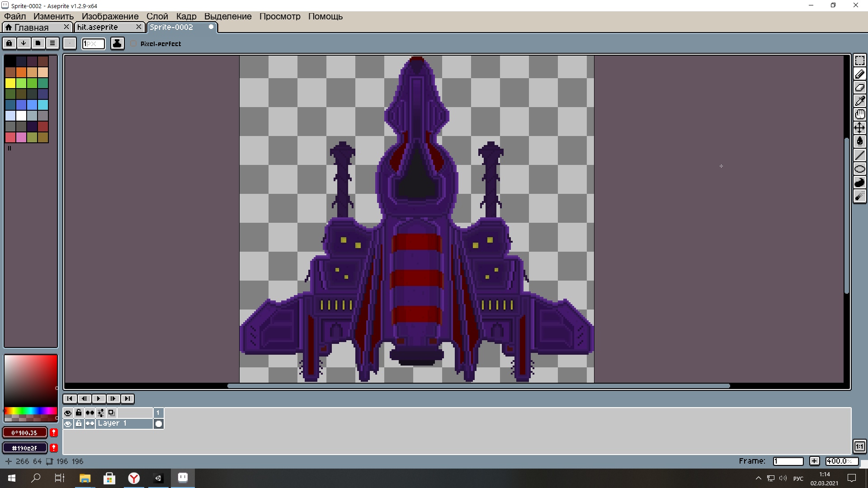
Task: Open the brush type selector
Action: (x=70, y=43)
